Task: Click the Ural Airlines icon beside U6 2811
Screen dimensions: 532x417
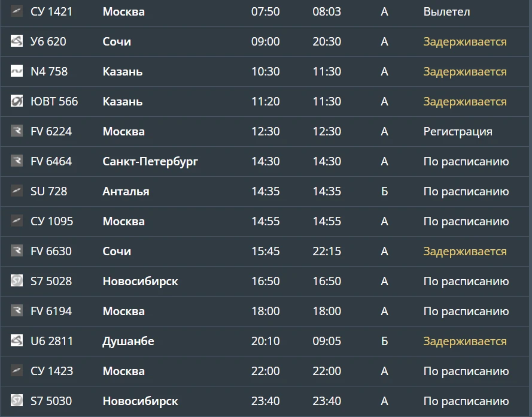Action: [x=17, y=340]
